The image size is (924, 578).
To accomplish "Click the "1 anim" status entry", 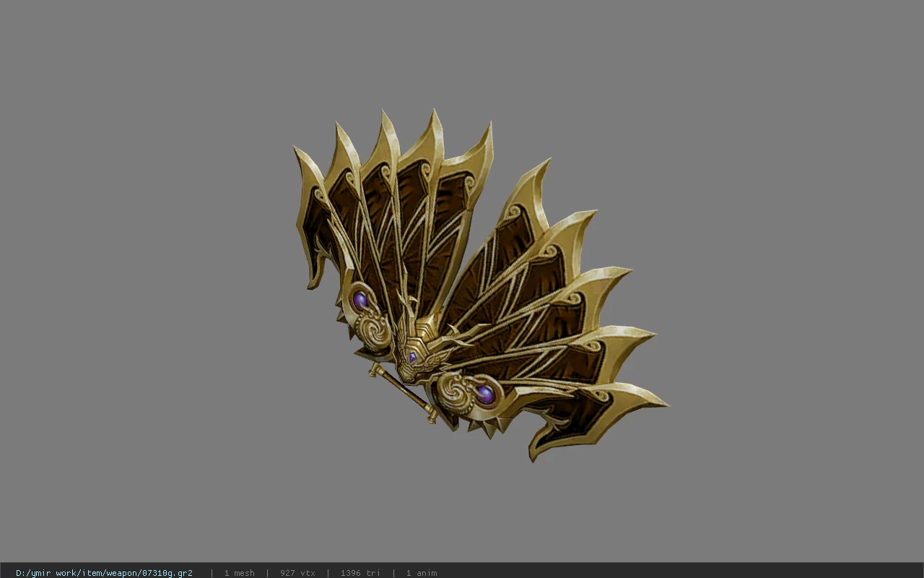I will point(422,573).
